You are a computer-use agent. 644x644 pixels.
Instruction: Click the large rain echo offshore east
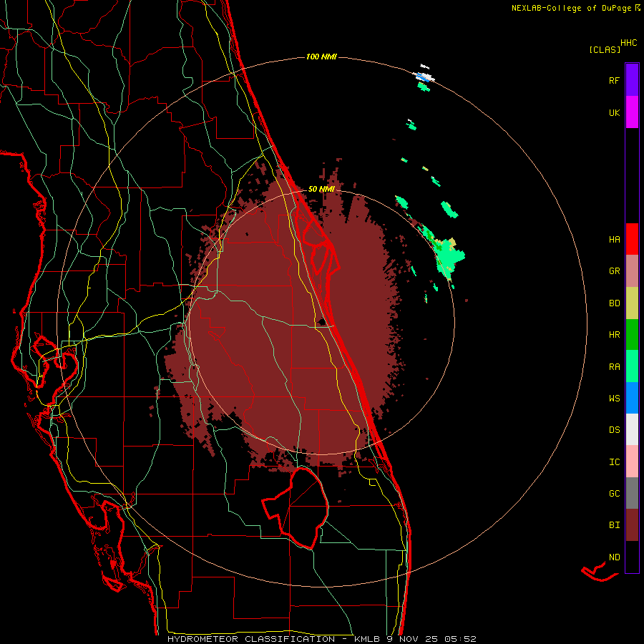point(448,258)
